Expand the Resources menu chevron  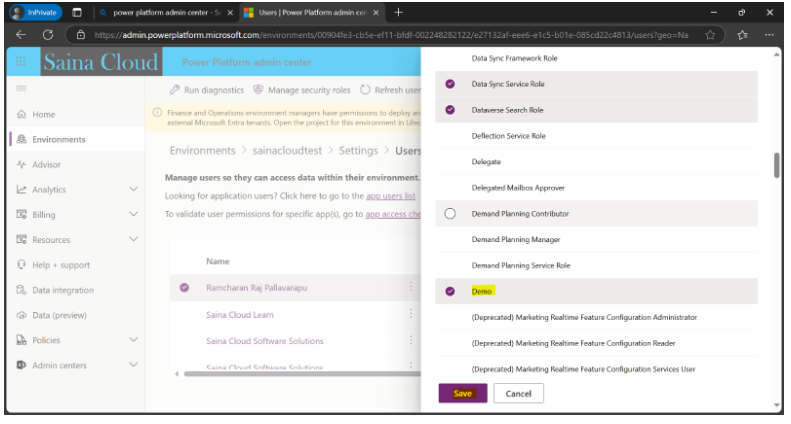(x=133, y=239)
